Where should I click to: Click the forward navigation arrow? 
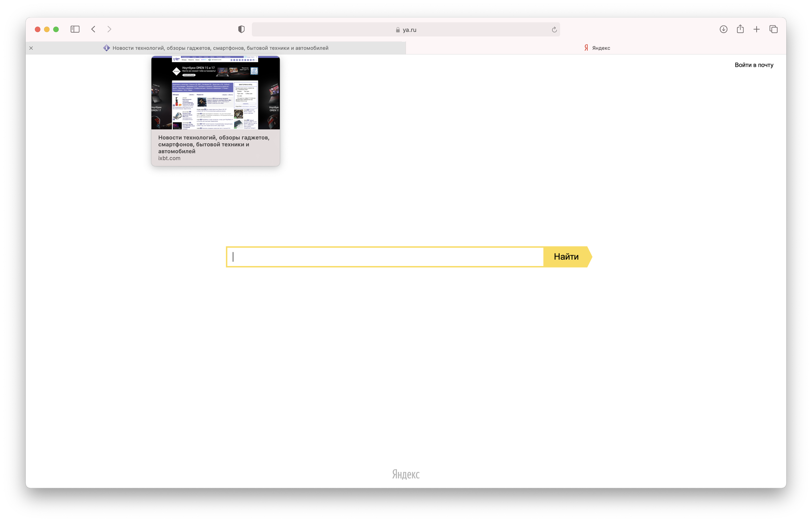click(x=109, y=29)
